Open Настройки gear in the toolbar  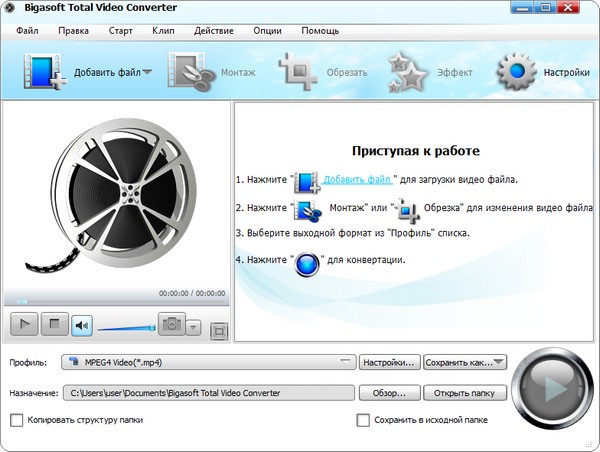pos(516,72)
